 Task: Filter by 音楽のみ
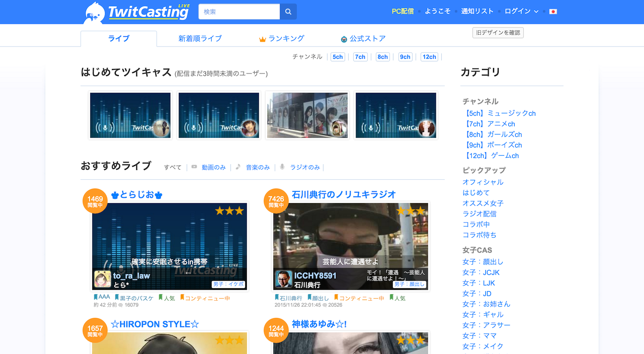(x=258, y=167)
